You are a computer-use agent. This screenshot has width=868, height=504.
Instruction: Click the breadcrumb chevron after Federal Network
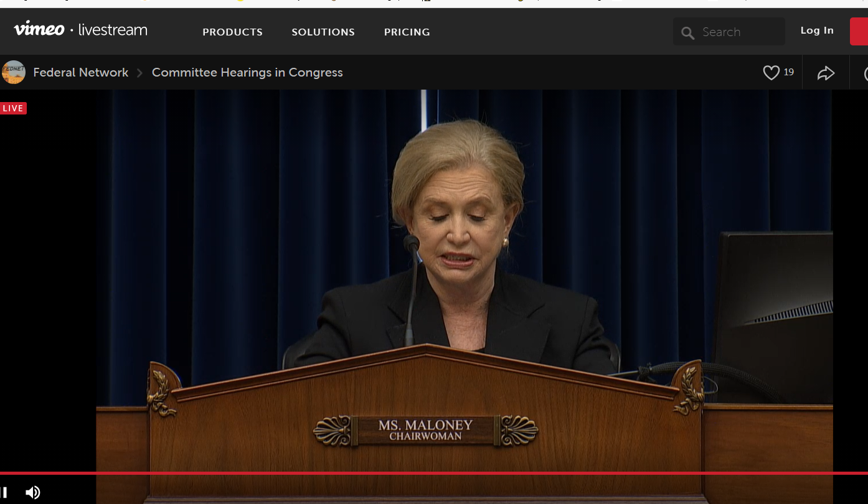139,73
